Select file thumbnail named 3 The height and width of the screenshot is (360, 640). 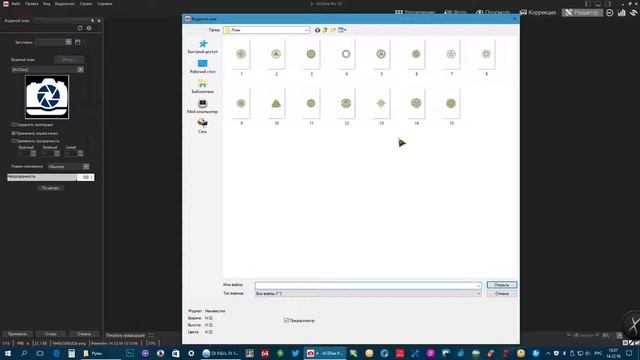[x=311, y=58]
